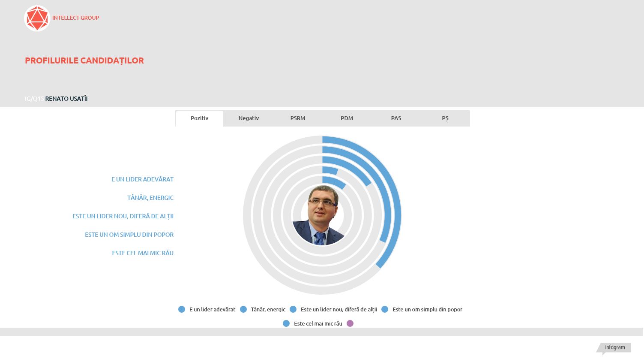Toggle 'E un lider adevărat' legend dot
The image size is (644, 362).
182,309
